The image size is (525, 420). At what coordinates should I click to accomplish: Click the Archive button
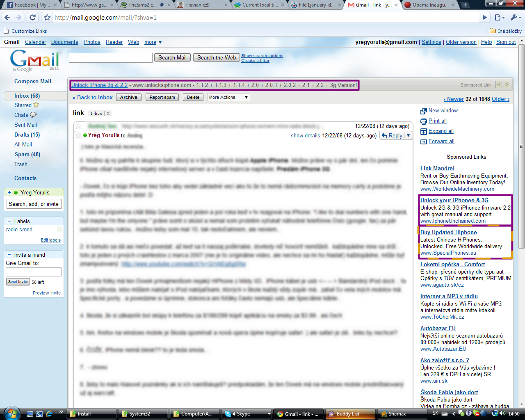[x=129, y=97]
